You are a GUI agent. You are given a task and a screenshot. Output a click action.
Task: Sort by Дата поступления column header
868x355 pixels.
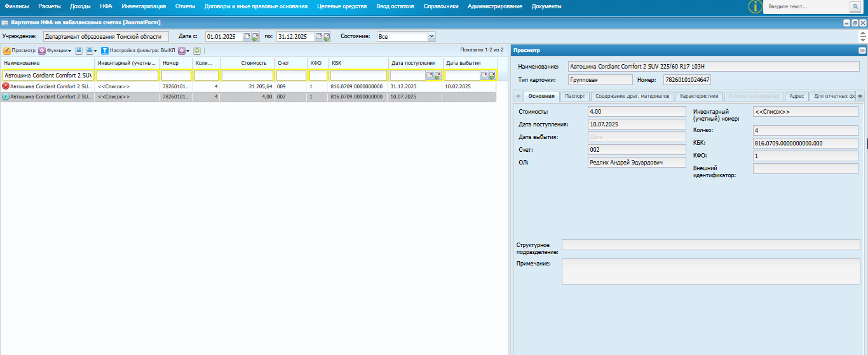(416, 63)
